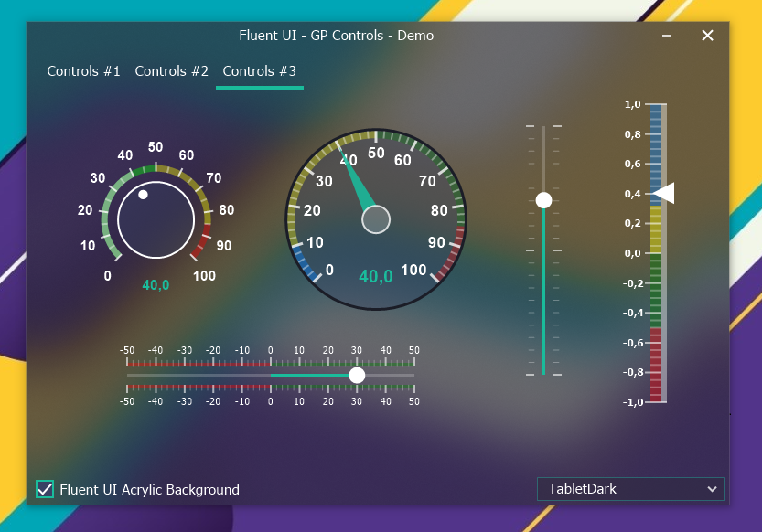Click the "70" label inside the needle gauge
This screenshot has width=762, height=532.
[x=428, y=182]
